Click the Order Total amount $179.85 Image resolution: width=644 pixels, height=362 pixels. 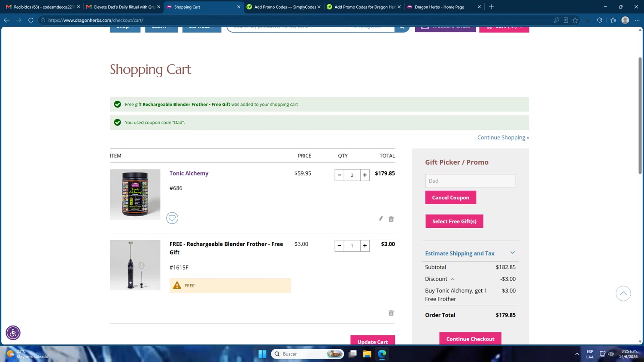[506, 315]
